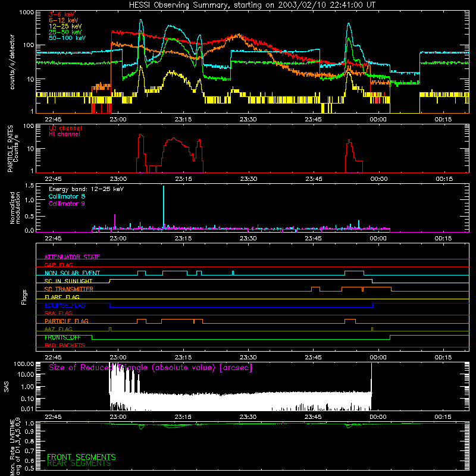The image size is (476, 476).
Task: Select the 25-50 keV legend label
Action: point(65,32)
